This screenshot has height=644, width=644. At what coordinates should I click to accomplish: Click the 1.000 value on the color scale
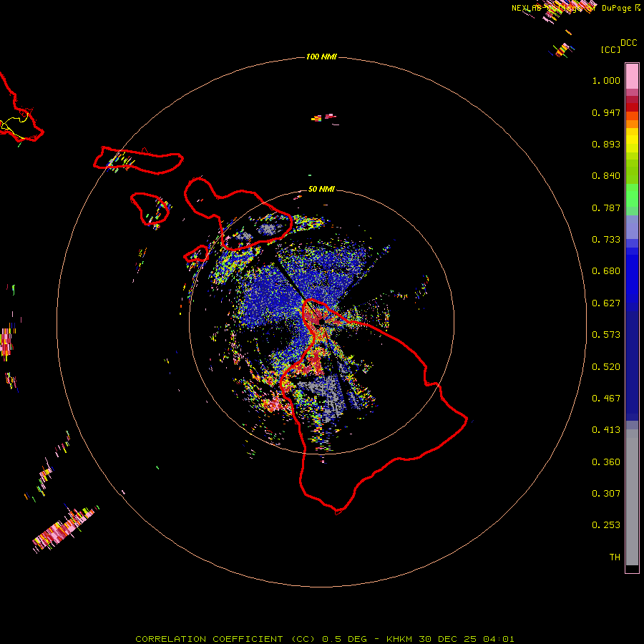[606, 80]
